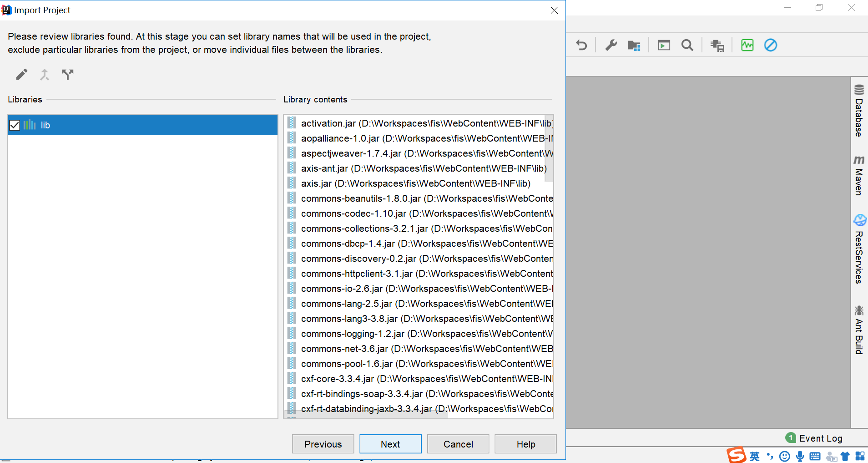Click the library contents vertical scrollbar
868x463 pixels.
pos(549,148)
